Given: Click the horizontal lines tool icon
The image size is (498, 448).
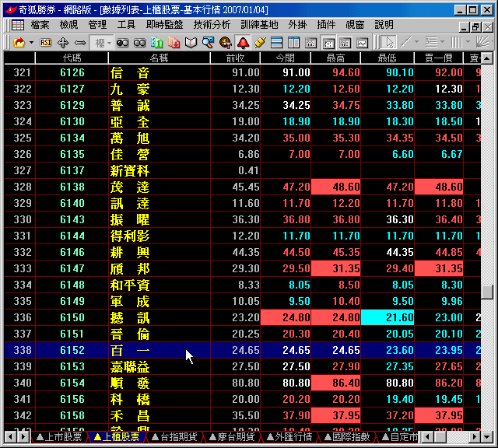Looking at the screenshot, I should (431, 43).
